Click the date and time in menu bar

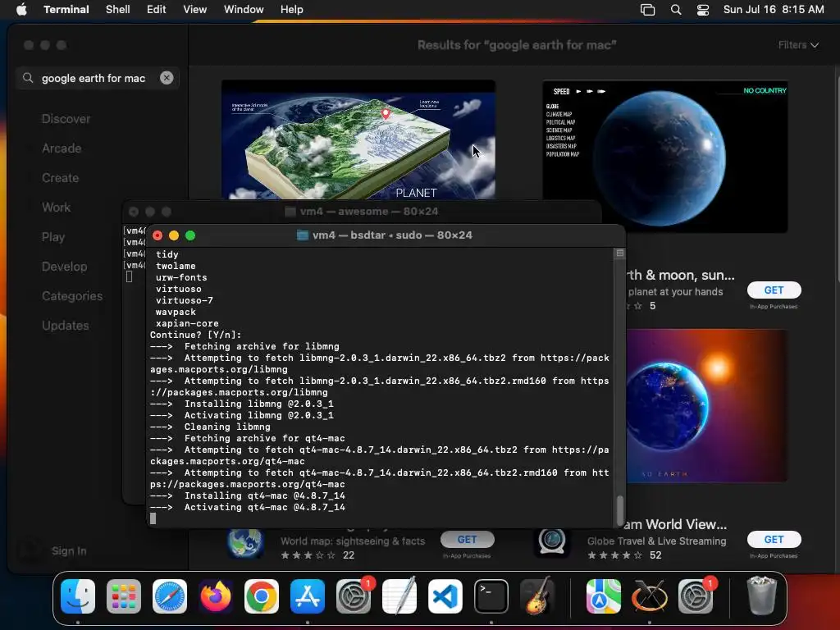click(774, 10)
